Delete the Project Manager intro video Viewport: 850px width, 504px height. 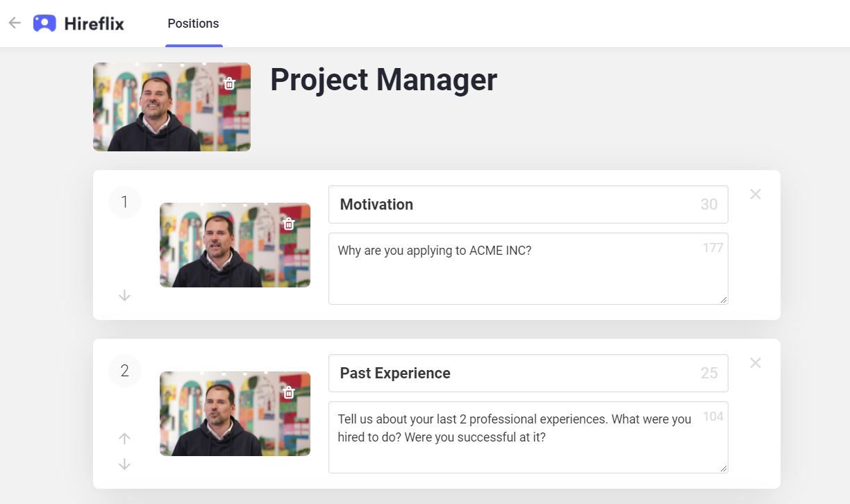(230, 83)
